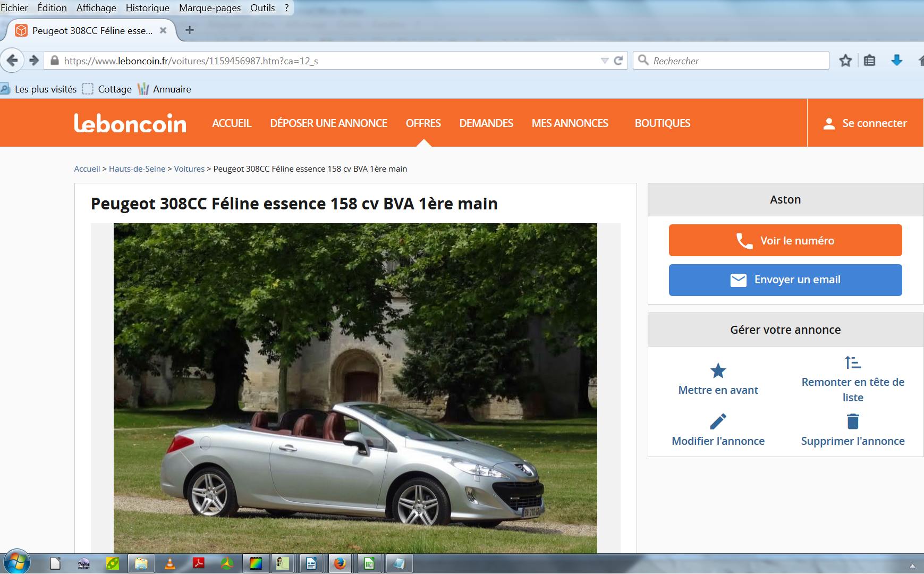Go to ACCUEIL in site navigation
Viewport: 924px width, 574px height.
pyautogui.click(x=232, y=123)
